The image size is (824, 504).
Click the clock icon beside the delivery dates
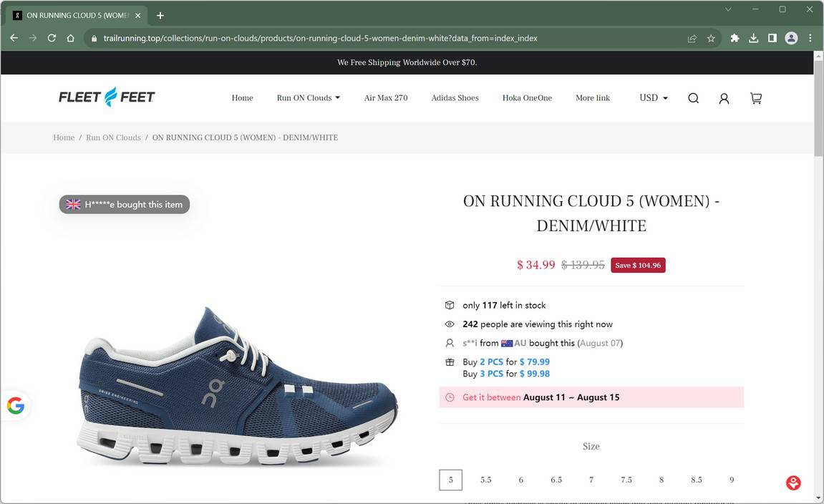450,397
